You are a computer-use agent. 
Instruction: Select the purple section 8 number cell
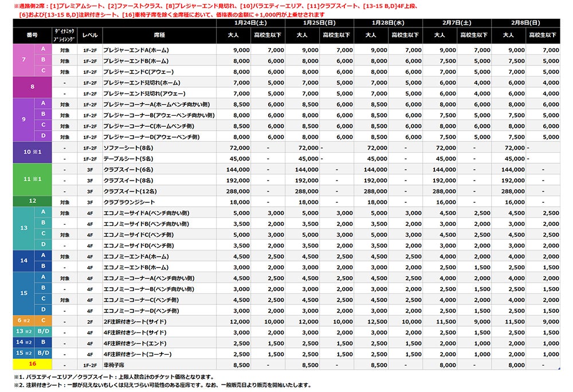(32, 88)
